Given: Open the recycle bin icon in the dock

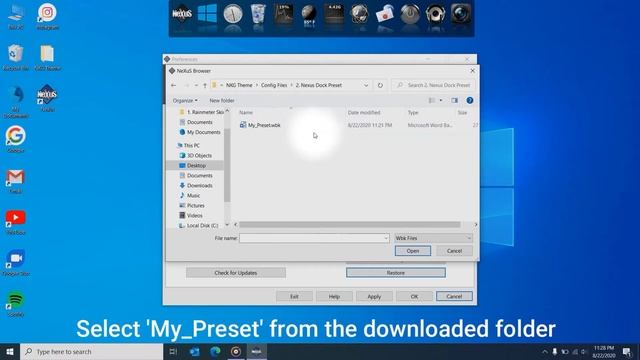Looking at the screenshot, I should click(258, 14).
